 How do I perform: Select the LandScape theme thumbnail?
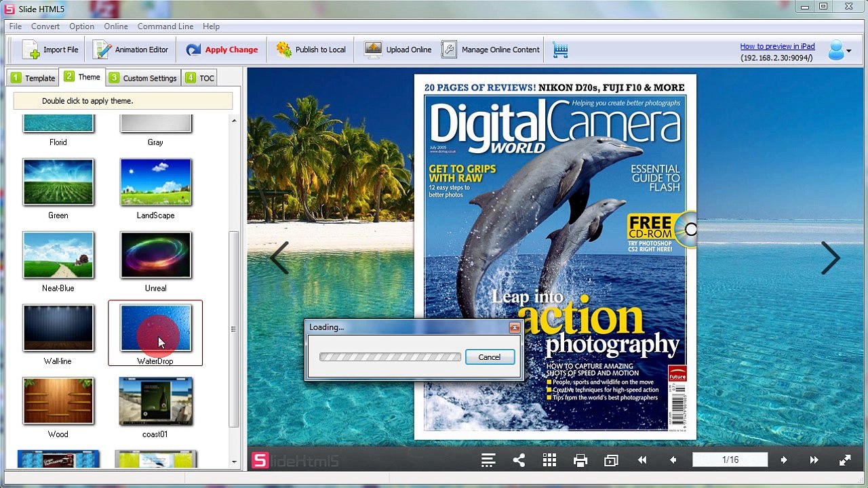coord(156,182)
